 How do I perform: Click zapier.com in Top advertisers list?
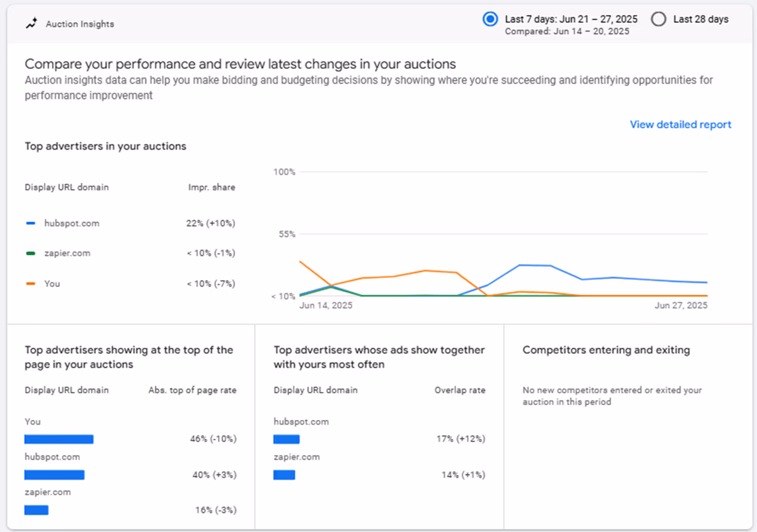pyautogui.click(x=67, y=253)
